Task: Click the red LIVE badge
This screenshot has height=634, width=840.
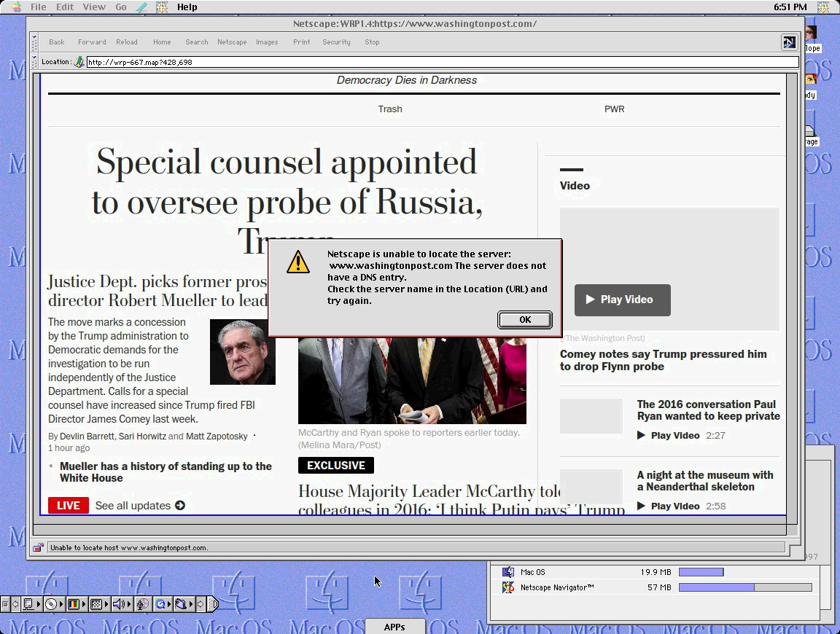Action: [69, 506]
